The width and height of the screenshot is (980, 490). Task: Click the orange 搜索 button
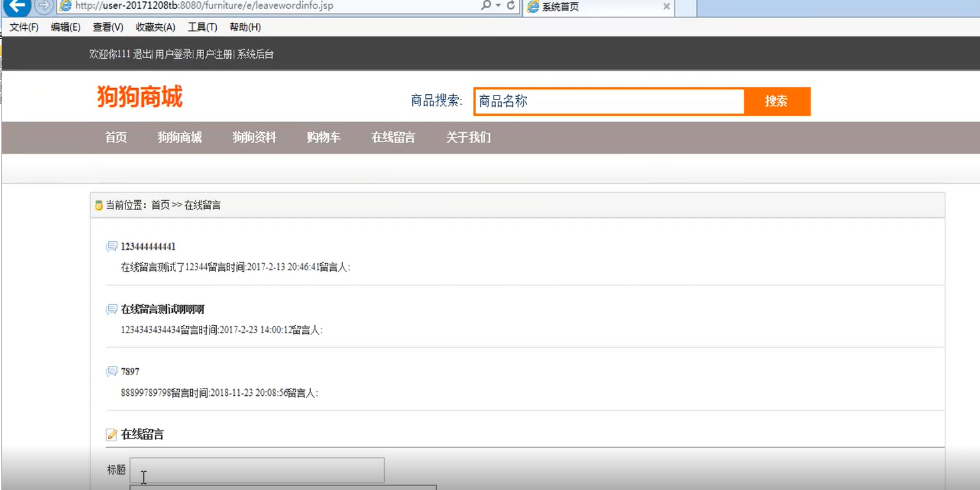pos(777,101)
